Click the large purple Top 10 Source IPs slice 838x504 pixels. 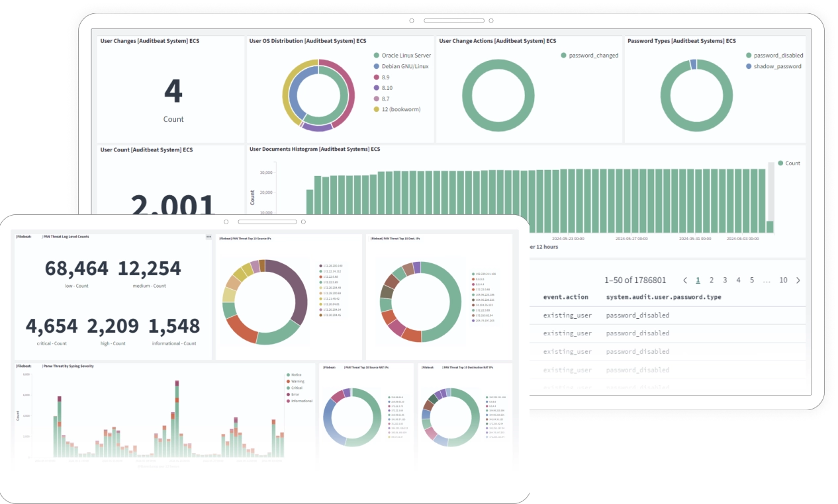pos(290,291)
